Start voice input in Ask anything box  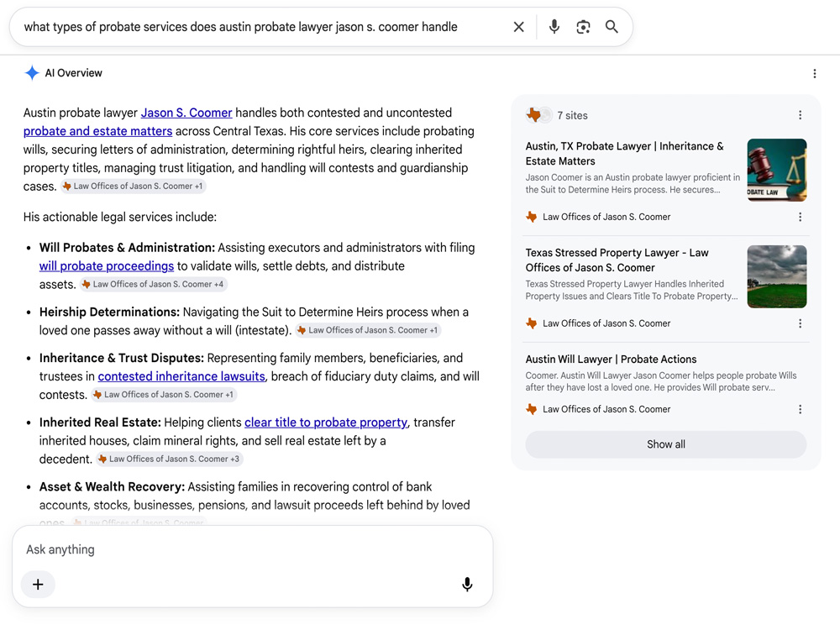point(467,585)
